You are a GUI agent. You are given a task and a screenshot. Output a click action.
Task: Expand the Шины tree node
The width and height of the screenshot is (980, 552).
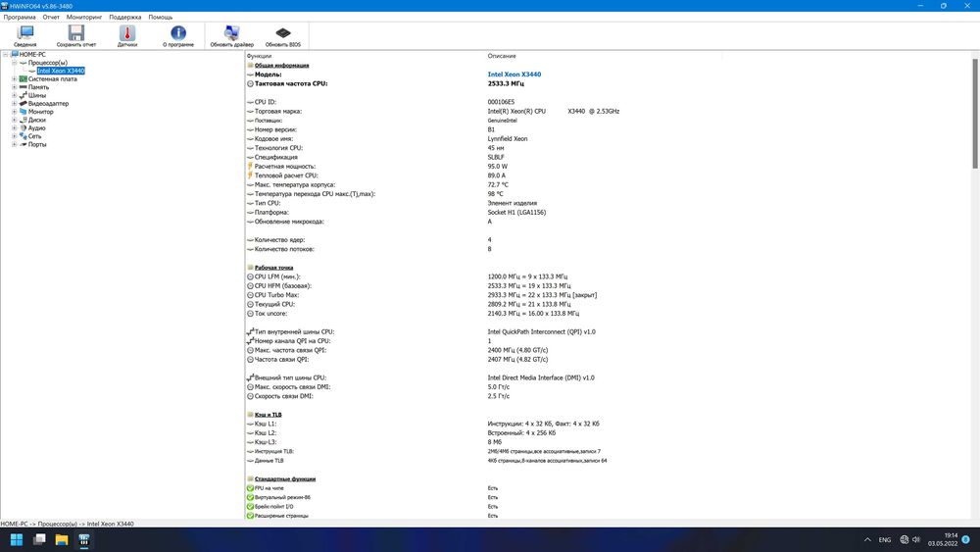click(15, 95)
